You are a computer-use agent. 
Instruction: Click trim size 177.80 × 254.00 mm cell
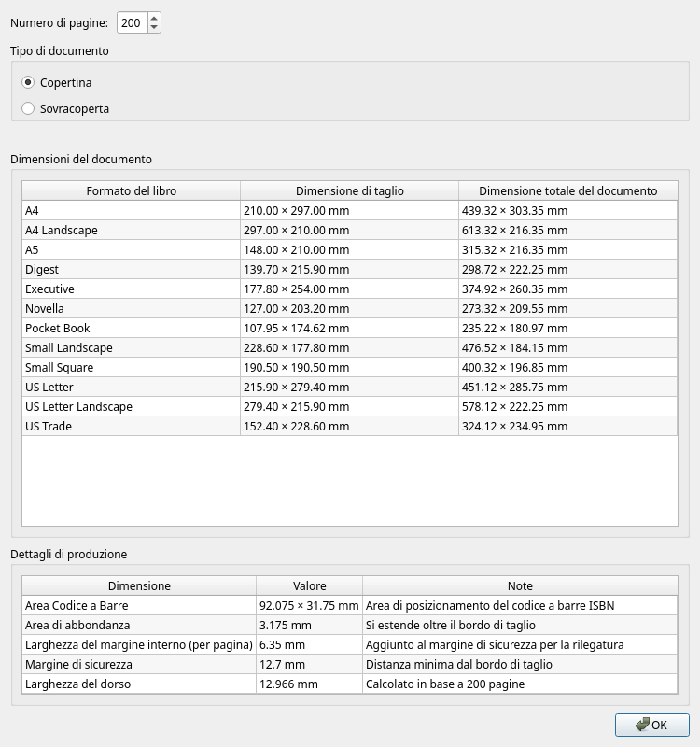click(x=349, y=289)
